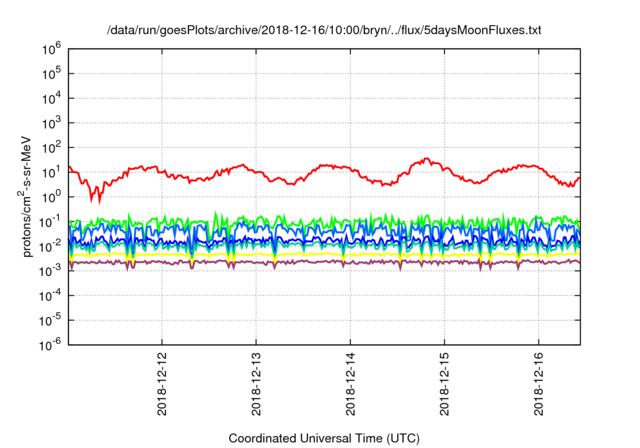Click the 2018-12-14 date tick label
The height and width of the screenshot is (448, 640).
[x=351, y=384]
